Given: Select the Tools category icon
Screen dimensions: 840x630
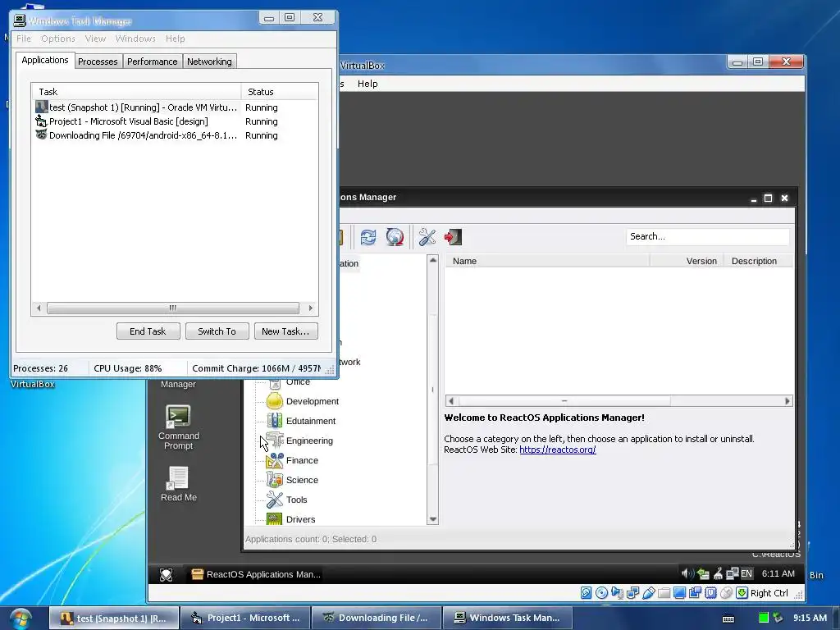Looking at the screenshot, I should click(x=274, y=500).
